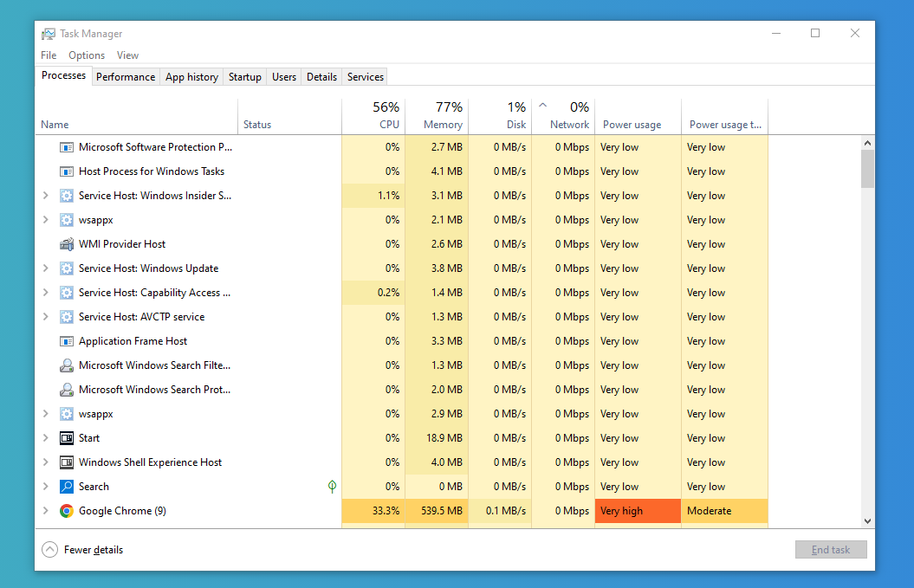The width and height of the screenshot is (914, 588).
Task: Click the green leaf icon beside Search
Action: (332, 487)
